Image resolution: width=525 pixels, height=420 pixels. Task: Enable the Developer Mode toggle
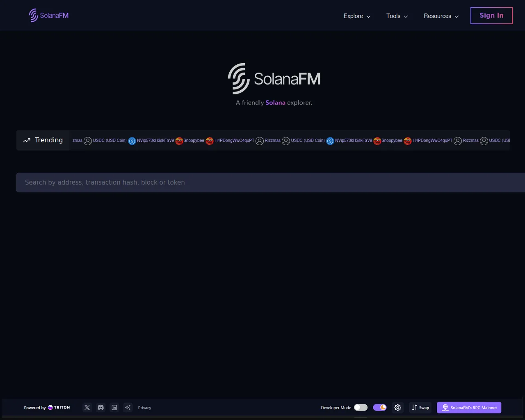click(361, 407)
